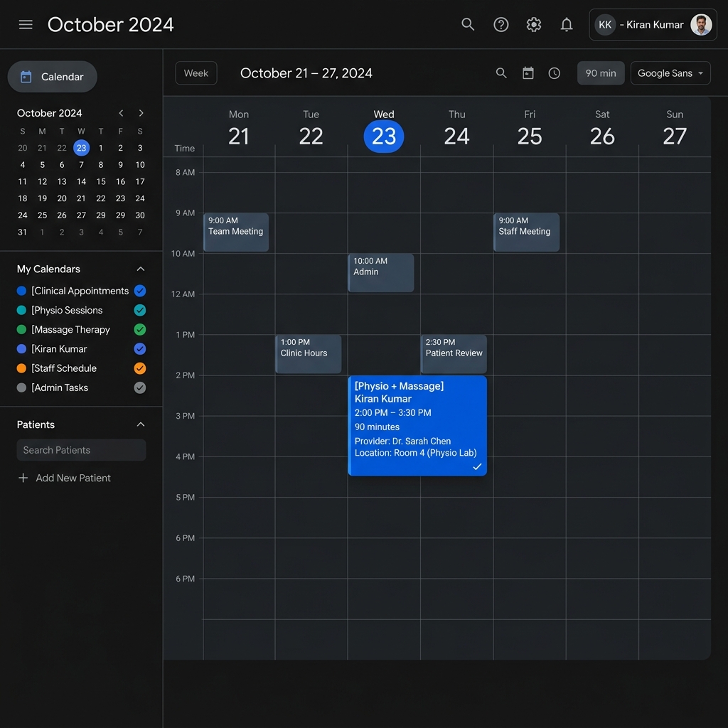Open the Google Sans font dropdown

click(x=670, y=73)
